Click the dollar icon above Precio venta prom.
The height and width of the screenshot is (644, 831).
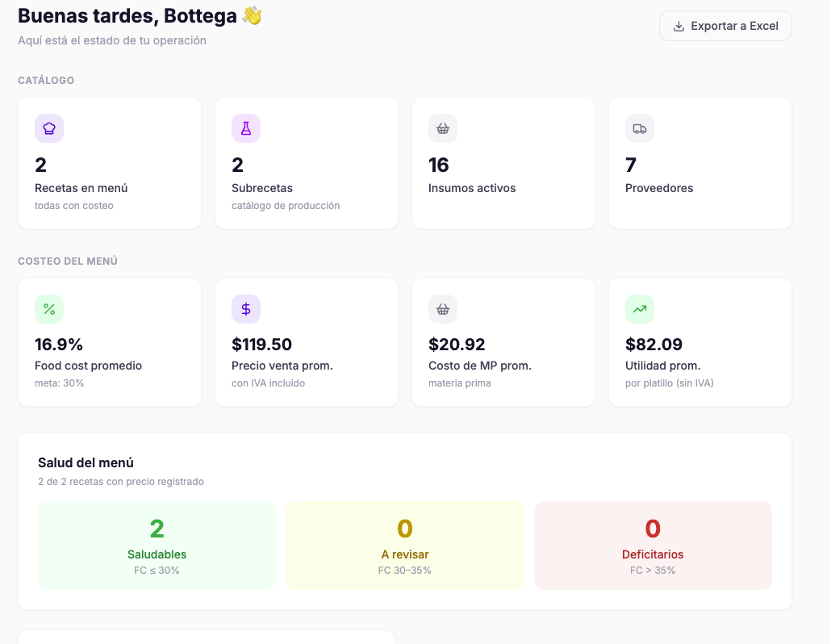click(246, 309)
